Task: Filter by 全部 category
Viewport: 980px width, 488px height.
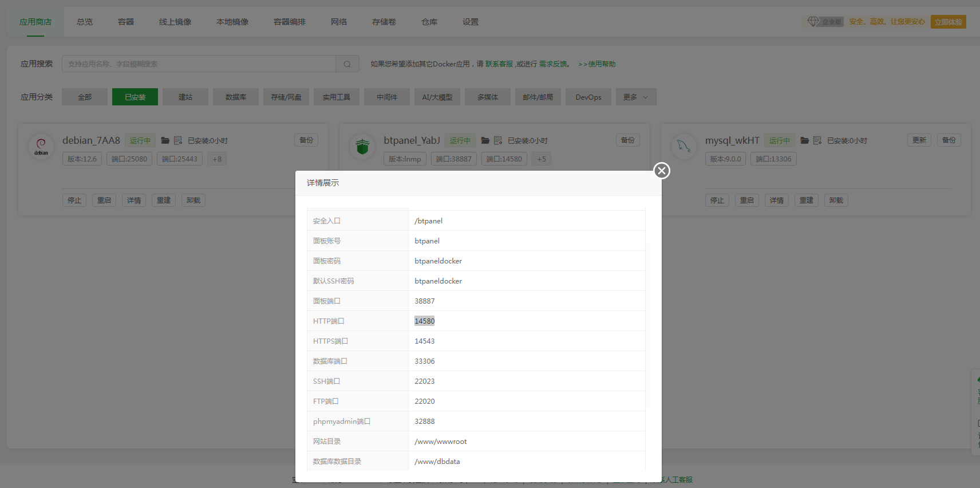Action: point(85,97)
